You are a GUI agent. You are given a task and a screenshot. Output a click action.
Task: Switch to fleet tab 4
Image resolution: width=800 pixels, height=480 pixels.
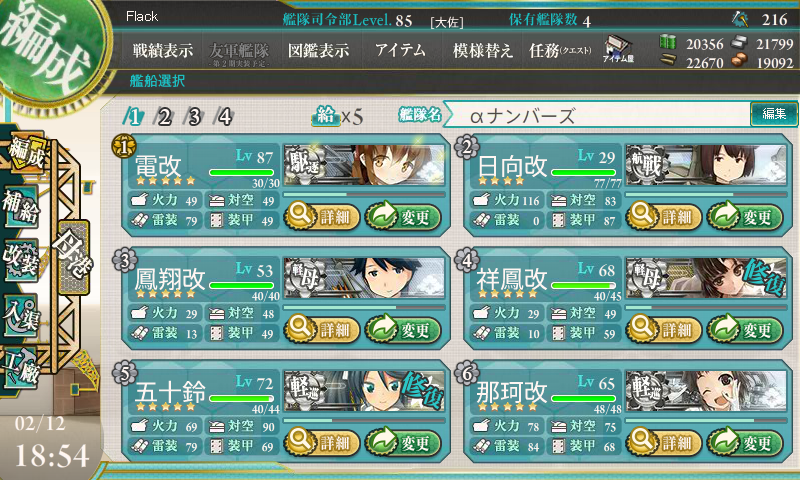[x=224, y=117]
